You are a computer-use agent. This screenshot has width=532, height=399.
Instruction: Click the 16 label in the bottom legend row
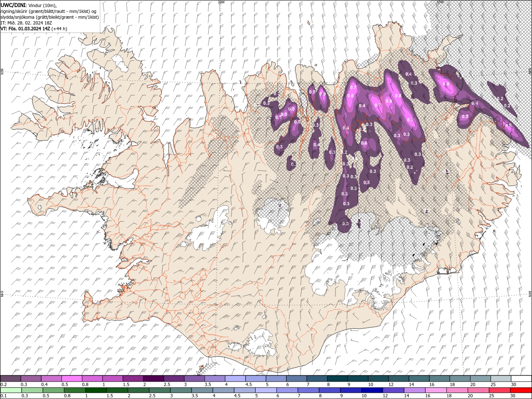(x=428, y=396)
